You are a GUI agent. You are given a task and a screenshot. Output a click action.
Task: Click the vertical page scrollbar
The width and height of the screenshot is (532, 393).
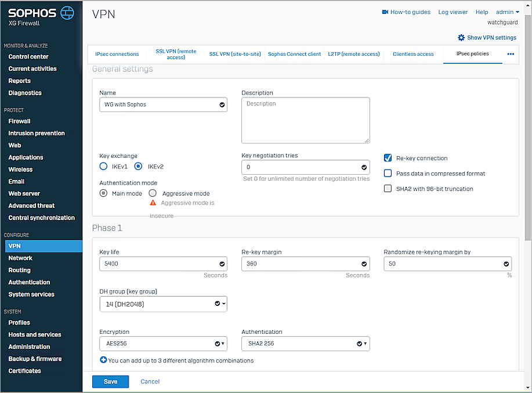(527, 128)
